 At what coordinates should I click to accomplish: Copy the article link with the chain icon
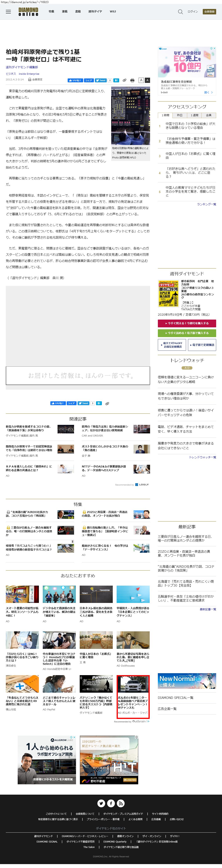(x=124, y=81)
